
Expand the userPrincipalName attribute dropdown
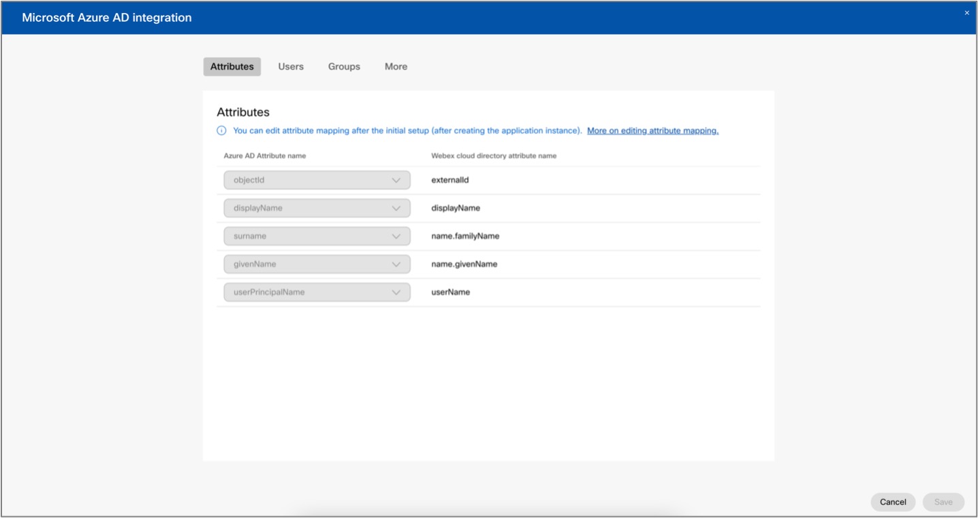(316, 292)
